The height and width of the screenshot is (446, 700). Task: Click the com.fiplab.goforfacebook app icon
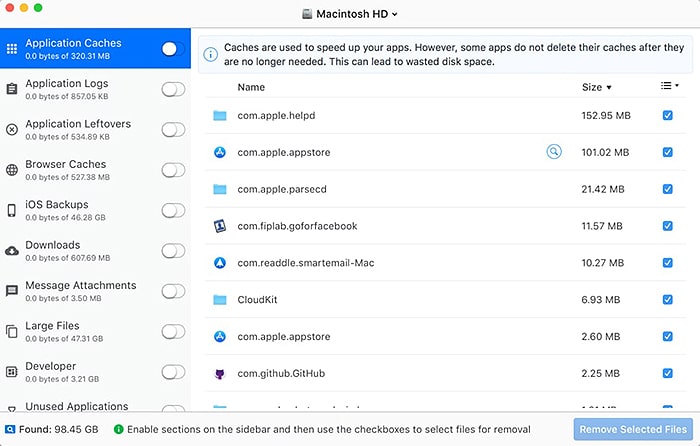tap(220, 226)
